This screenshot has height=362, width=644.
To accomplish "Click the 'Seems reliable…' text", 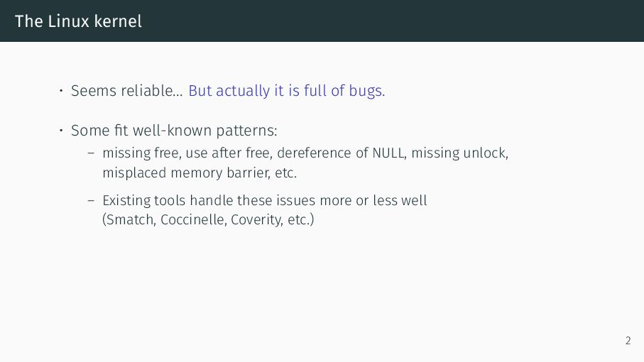I will pos(127,91).
